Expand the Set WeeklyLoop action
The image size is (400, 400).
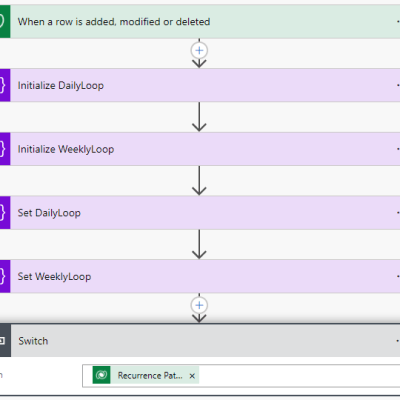coord(205,276)
